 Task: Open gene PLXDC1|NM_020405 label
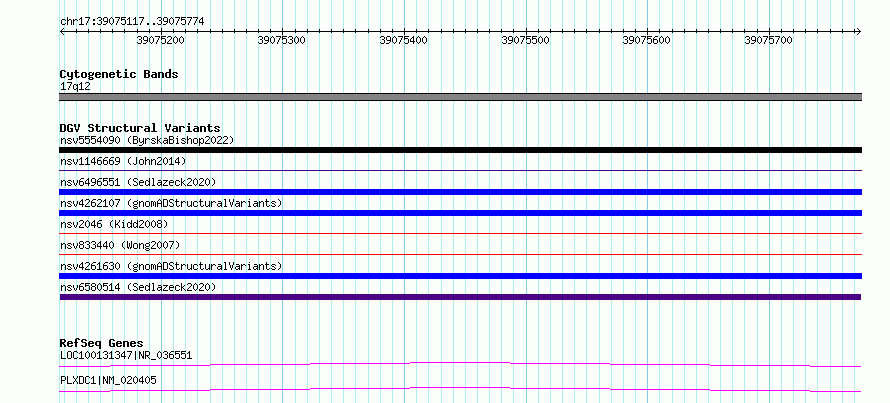coord(108,380)
